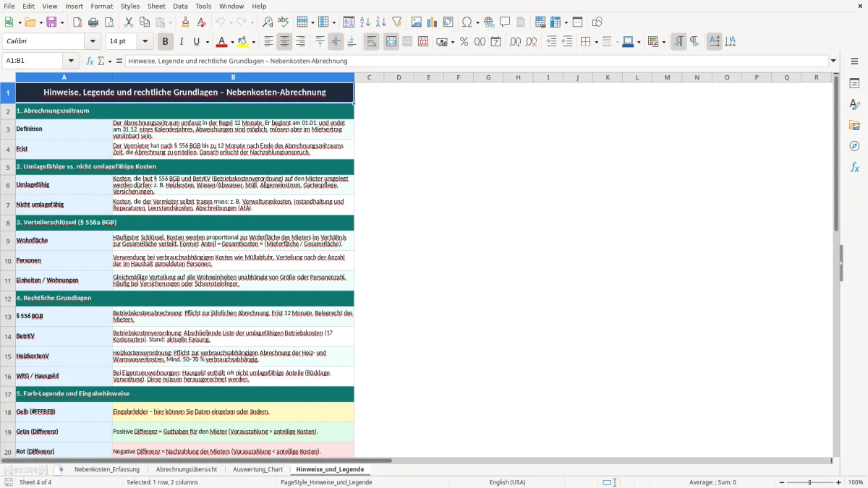868x488 pixels.
Task: Switch to the Abrechnungsübersicht sheet tab
Action: click(x=187, y=469)
